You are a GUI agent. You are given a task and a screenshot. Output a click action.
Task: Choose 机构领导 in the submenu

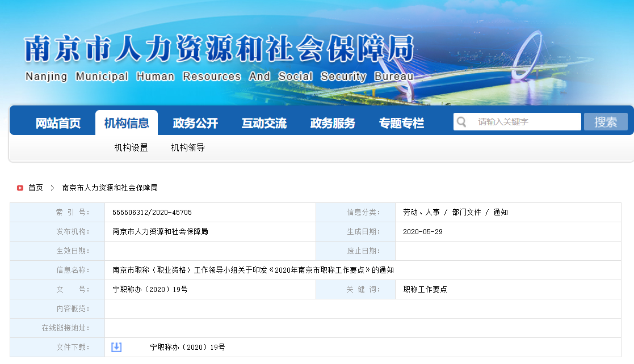188,148
